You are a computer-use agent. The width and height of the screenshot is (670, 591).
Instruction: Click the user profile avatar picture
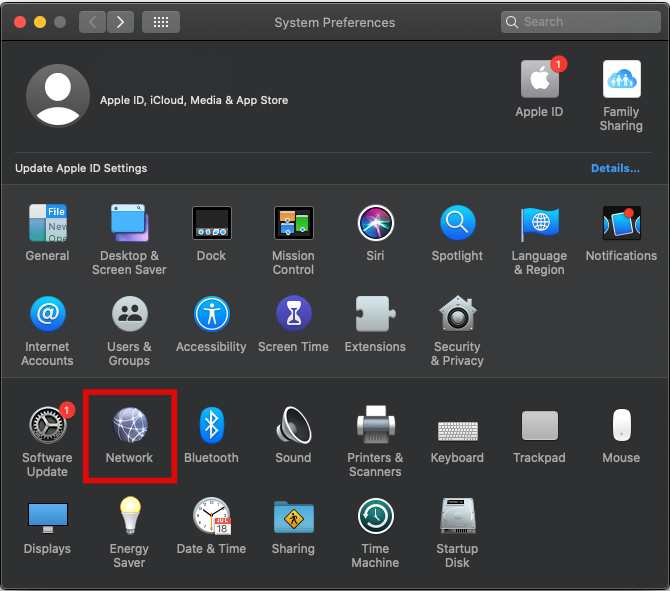coord(56,96)
